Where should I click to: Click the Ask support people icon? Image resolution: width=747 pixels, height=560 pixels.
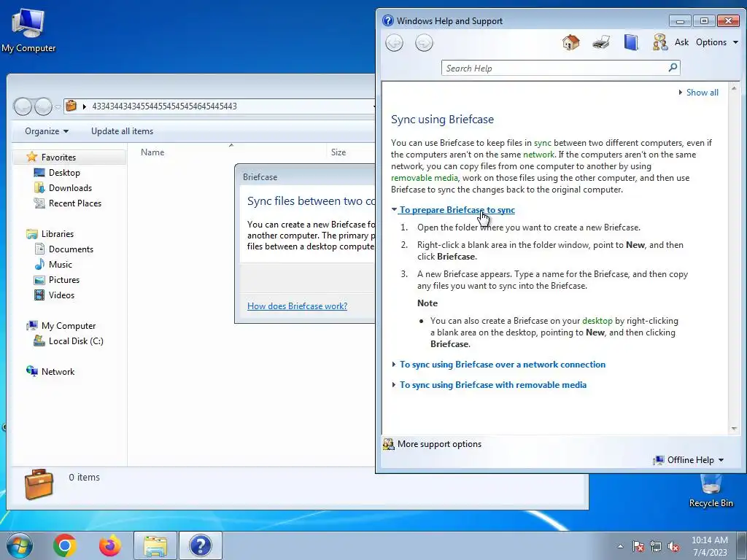[660, 42]
